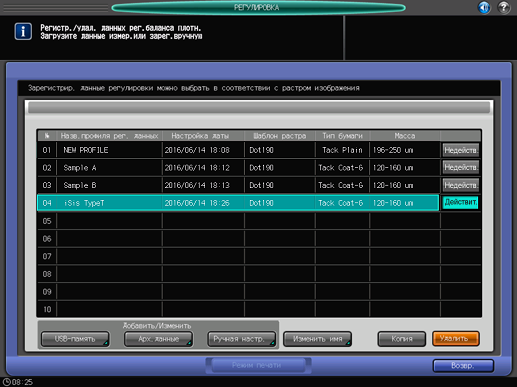
Task: Select the РЕГУЛИРОВКА title tab
Action: click(258, 7)
